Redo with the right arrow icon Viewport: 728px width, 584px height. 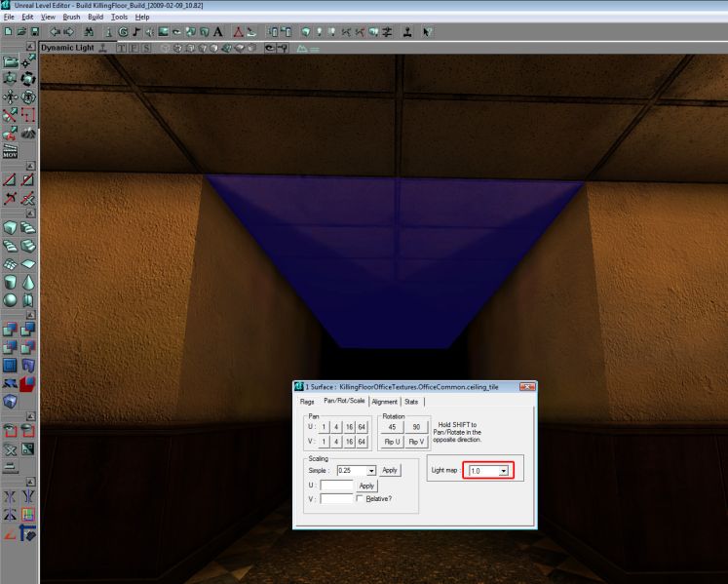point(69,31)
